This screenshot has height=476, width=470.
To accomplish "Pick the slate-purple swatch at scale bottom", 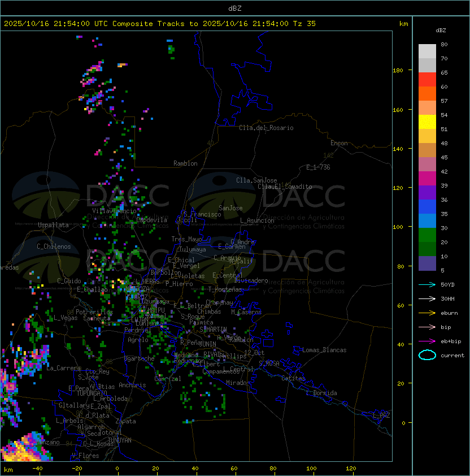I will 427,263.
